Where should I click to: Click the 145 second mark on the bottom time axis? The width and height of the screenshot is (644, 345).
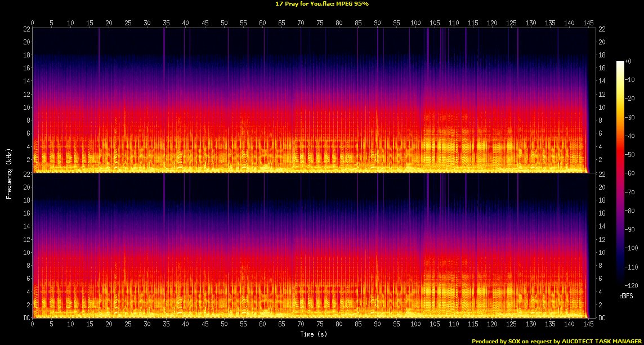(588, 324)
